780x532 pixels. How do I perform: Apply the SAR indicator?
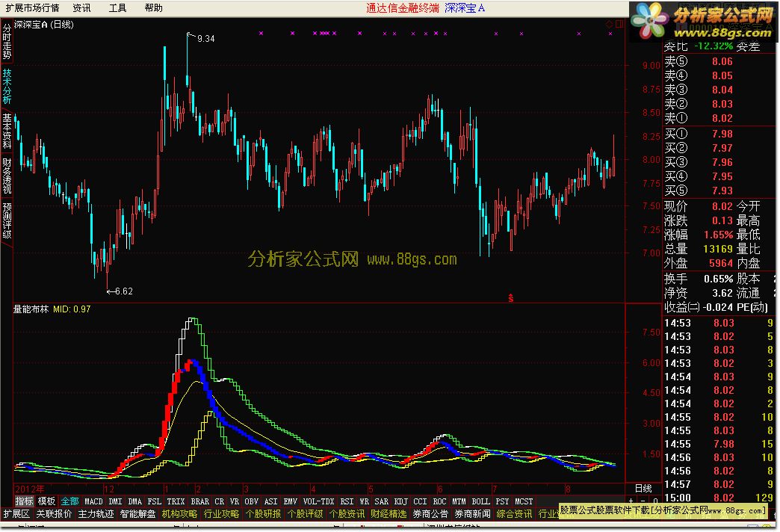click(382, 501)
